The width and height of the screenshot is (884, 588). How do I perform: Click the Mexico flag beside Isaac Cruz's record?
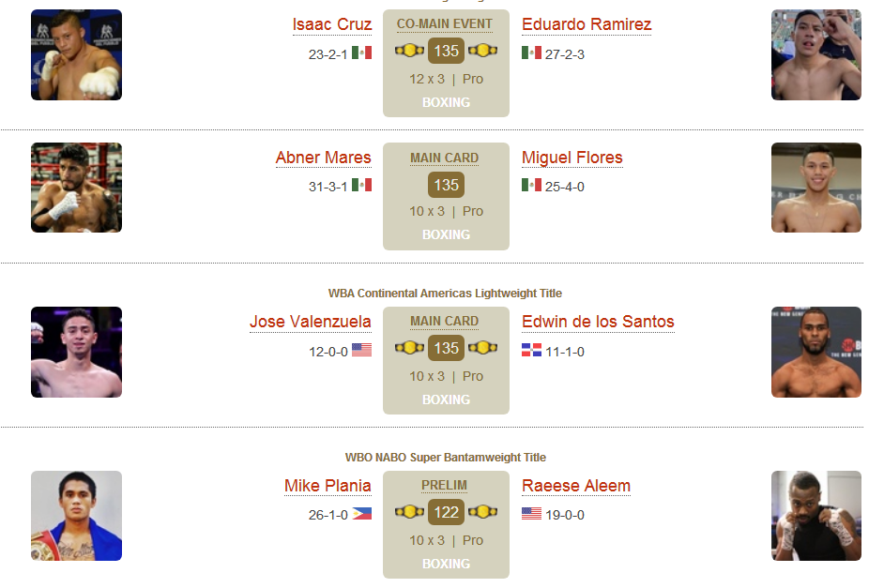(361, 53)
